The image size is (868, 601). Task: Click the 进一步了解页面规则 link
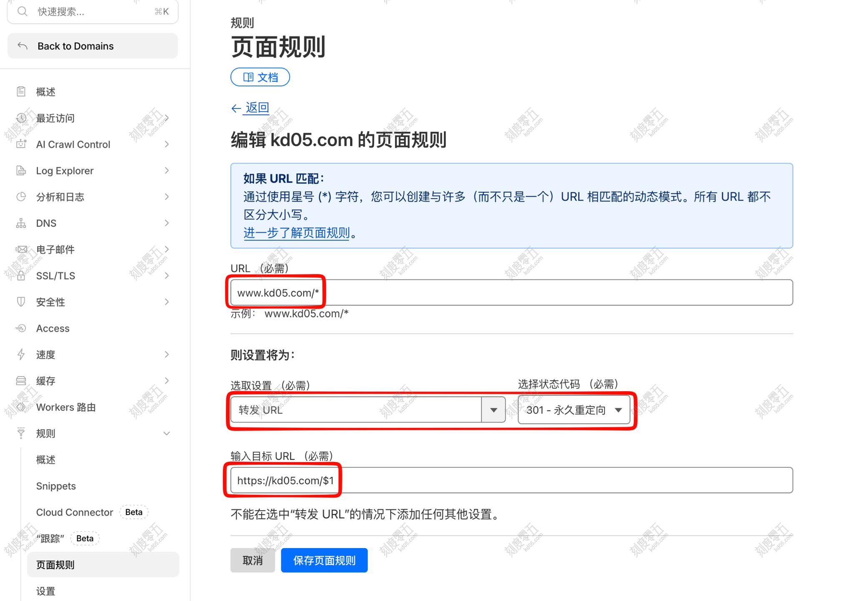tap(296, 233)
